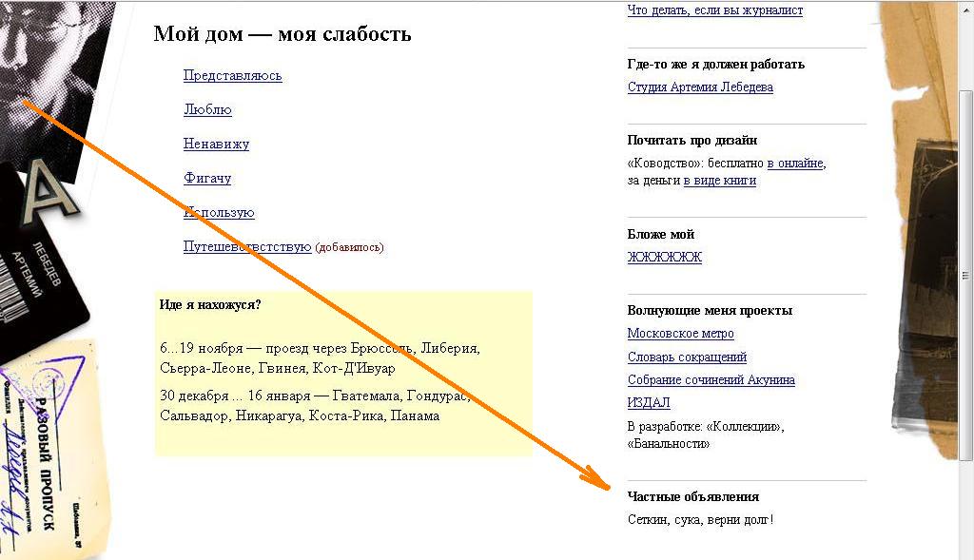
Task: Open the «Путешевствтствую» link
Action: pos(247,246)
